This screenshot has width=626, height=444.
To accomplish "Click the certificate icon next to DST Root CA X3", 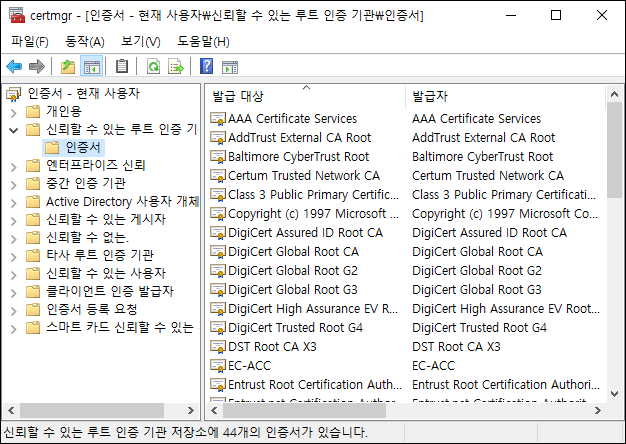I will (218, 347).
